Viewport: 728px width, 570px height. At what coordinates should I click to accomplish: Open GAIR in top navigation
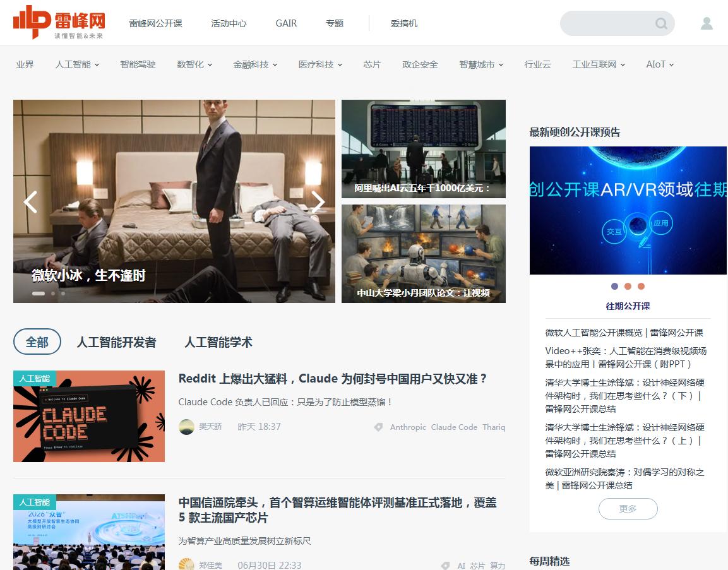(x=286, y=23)
